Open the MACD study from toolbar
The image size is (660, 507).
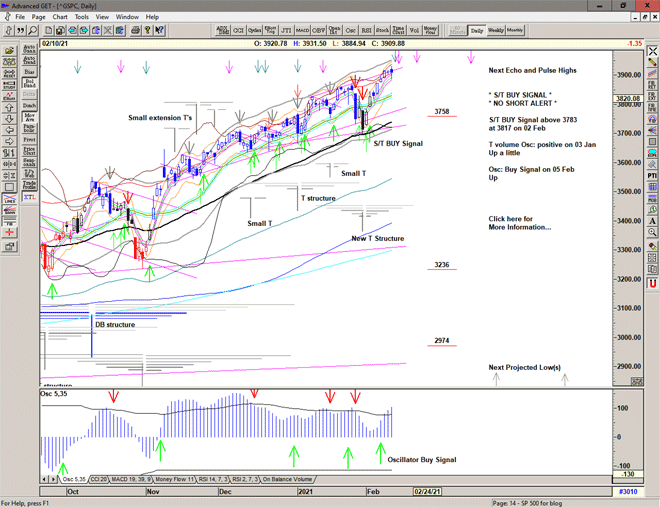[304, 30]
